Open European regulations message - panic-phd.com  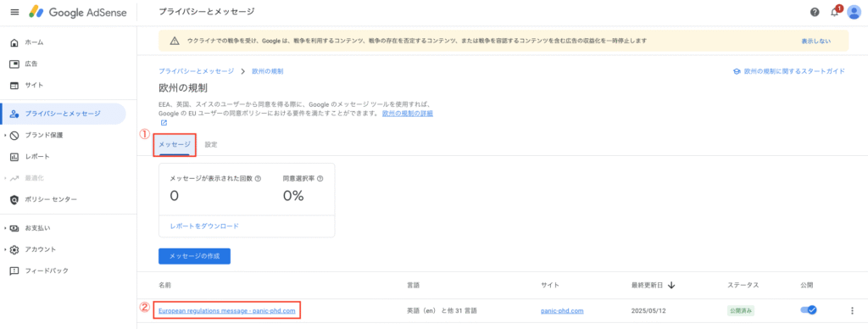[x=227, y=310]
